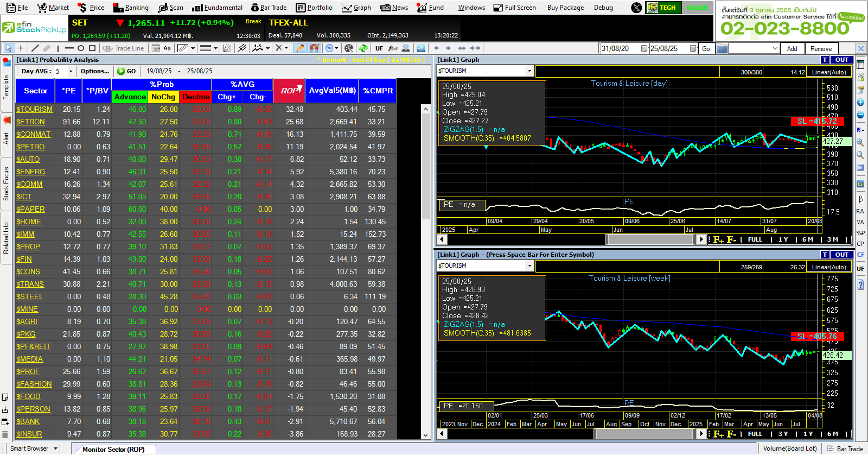The height and width of the screenshot is (455, 868).
Task: Toggle the magnet snap mode
Action: tap(314, 48)
